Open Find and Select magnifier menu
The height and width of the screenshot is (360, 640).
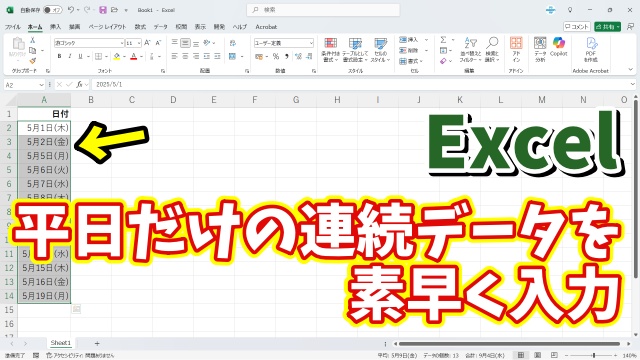[492, 50]
